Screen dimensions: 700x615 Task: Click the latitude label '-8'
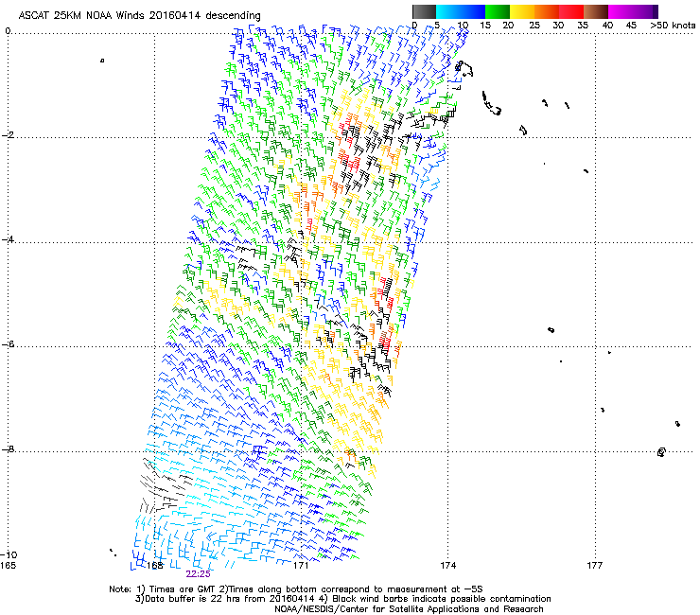[x=8, y=448]
